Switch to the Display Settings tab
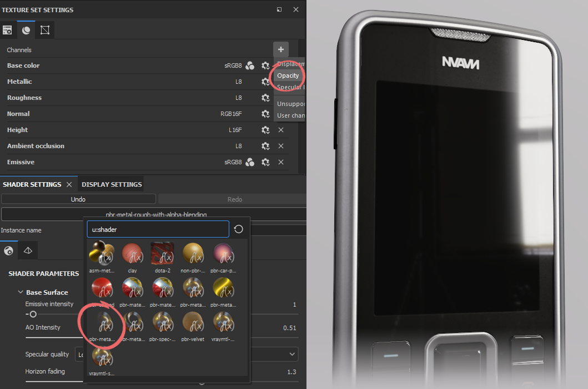This screenshot has height=389, width=588. click(112, 184)
